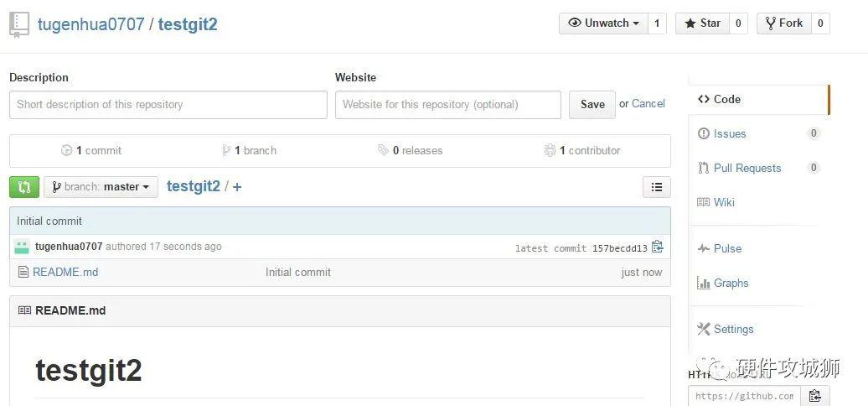Viewport: 868px width, 406px height.
Task: Click the README.md file icon in list
Action: click(23, 272)
